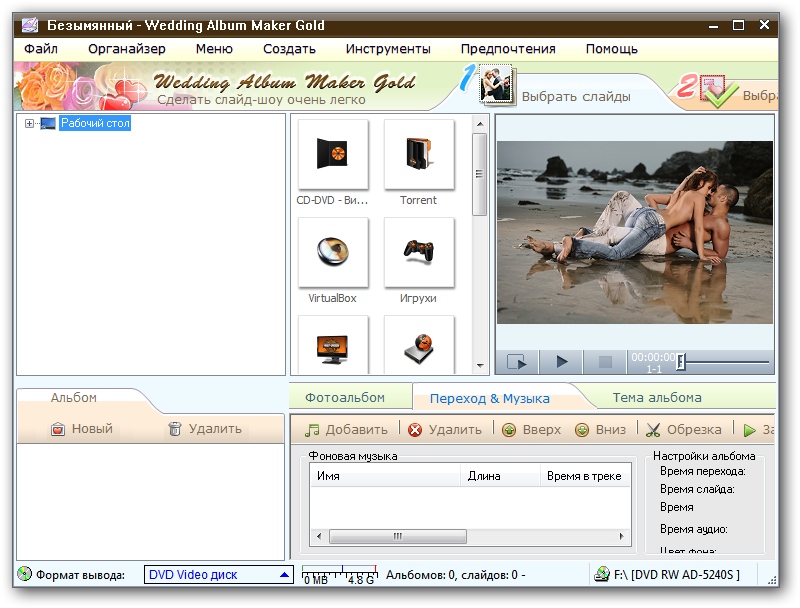This screenshot has height=608, width=800.
Task: Click the DVD burner drive icon
Action: tap(603, 574)
